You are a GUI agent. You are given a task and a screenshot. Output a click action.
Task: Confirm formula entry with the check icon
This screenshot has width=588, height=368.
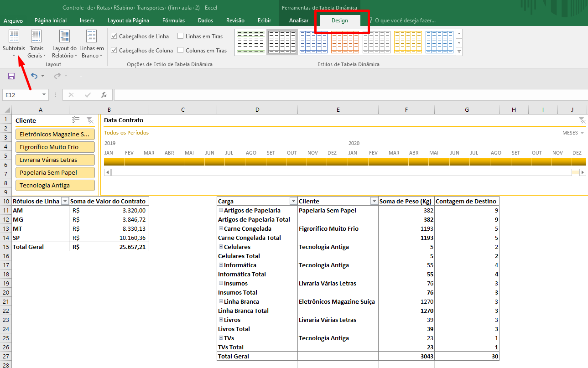tap(88, 95)
